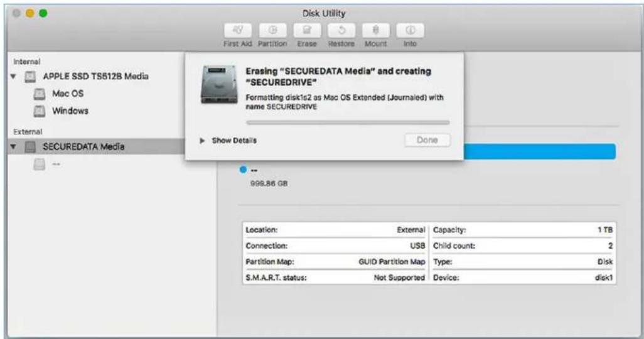
Task: Open the Partition tool
Action: coord(272,30)
